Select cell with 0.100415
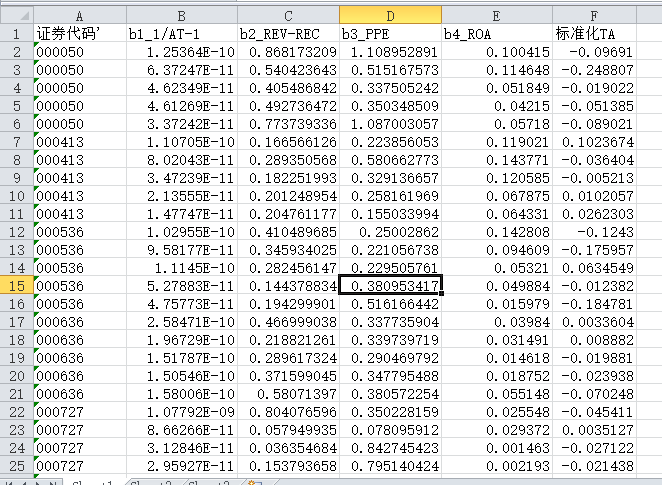The width and height of the screenshot is (662, 485). click(x=497, y=51)
